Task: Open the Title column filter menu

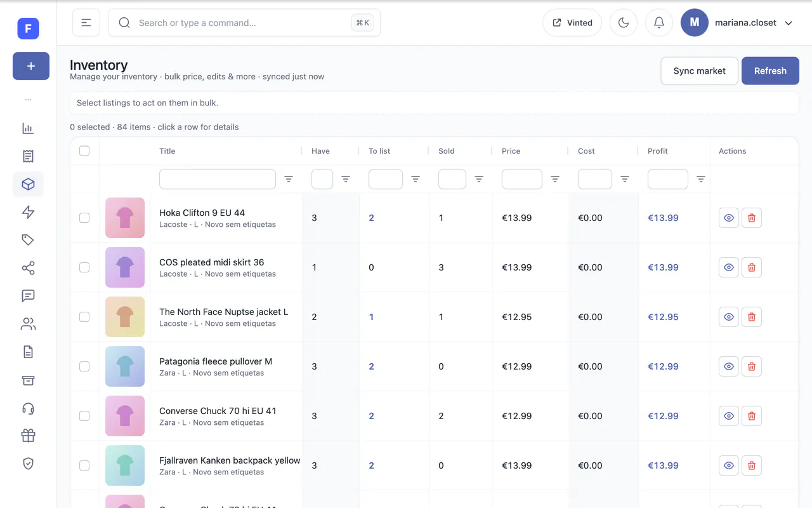Action: pos(289,179)
